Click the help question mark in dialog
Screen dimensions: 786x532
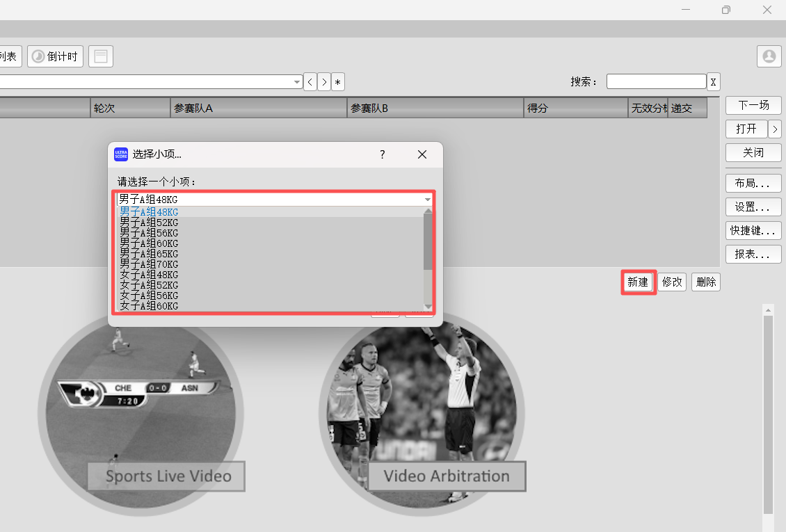tap(382, 154)
